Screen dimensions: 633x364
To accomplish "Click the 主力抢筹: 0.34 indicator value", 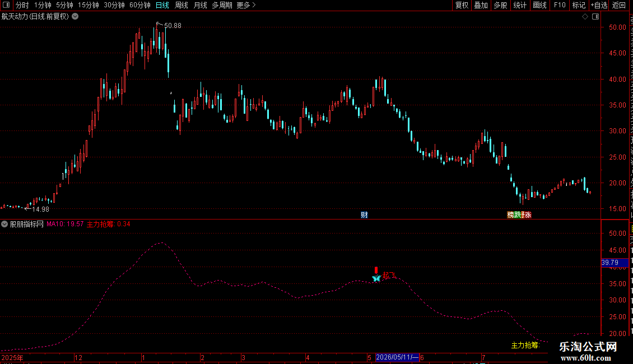I will click(x=109, y=224).
